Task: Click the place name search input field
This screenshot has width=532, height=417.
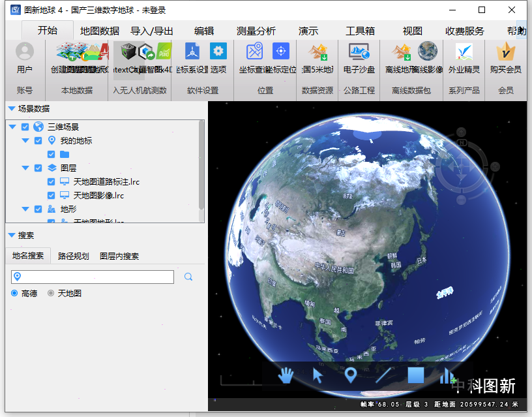Action: (x=93, y=277)
